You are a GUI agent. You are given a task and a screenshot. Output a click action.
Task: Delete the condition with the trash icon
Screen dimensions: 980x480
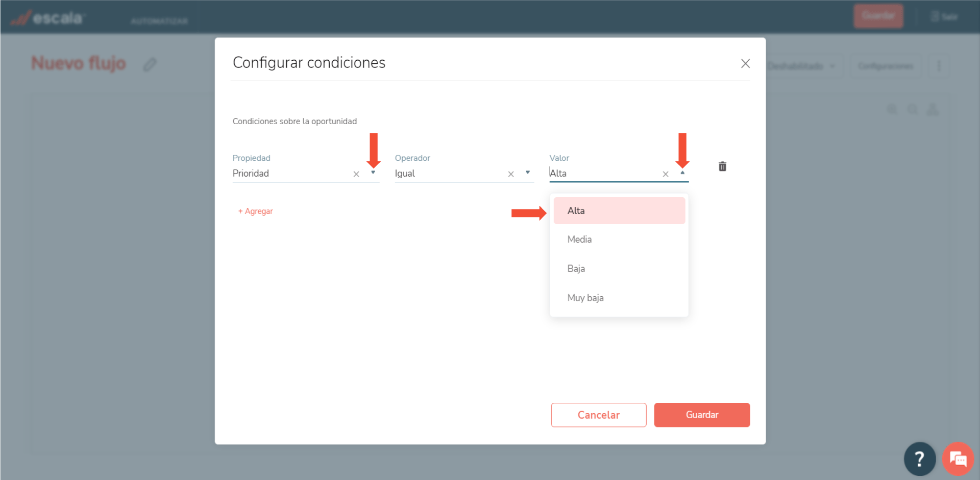722,166
